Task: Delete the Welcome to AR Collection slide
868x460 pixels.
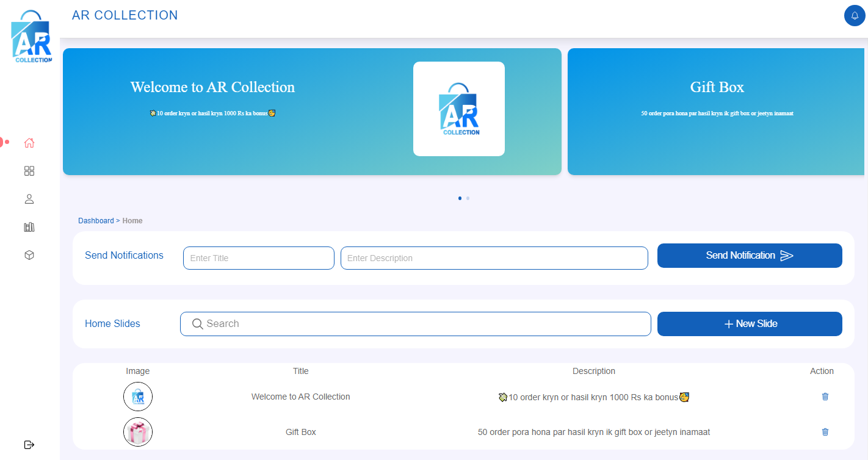Action: coord(825,397)
